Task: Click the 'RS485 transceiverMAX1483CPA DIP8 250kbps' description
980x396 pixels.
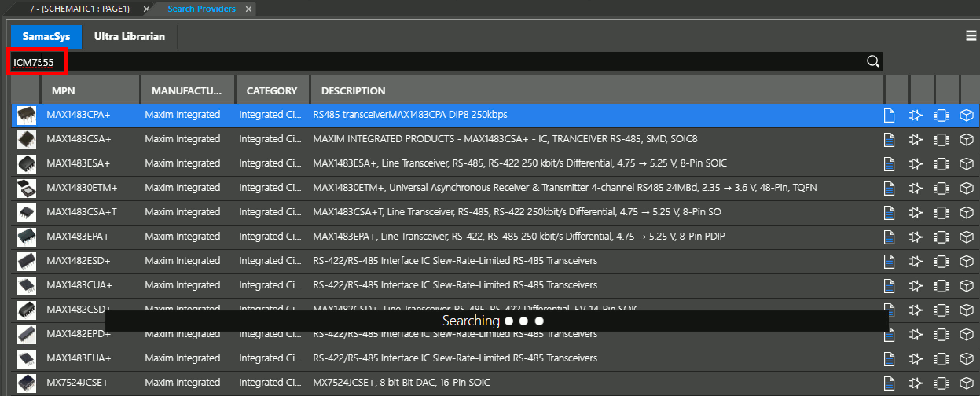Action: coord(410,115)
